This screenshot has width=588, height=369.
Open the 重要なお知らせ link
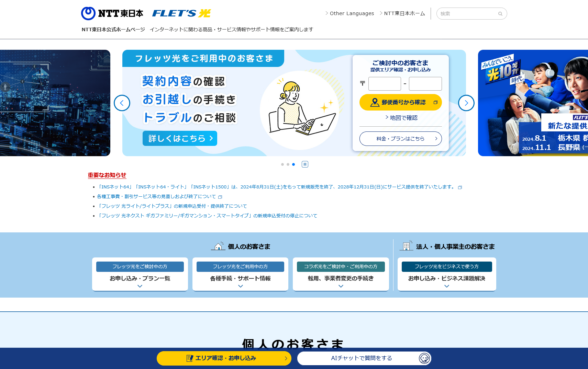[107, 175]
